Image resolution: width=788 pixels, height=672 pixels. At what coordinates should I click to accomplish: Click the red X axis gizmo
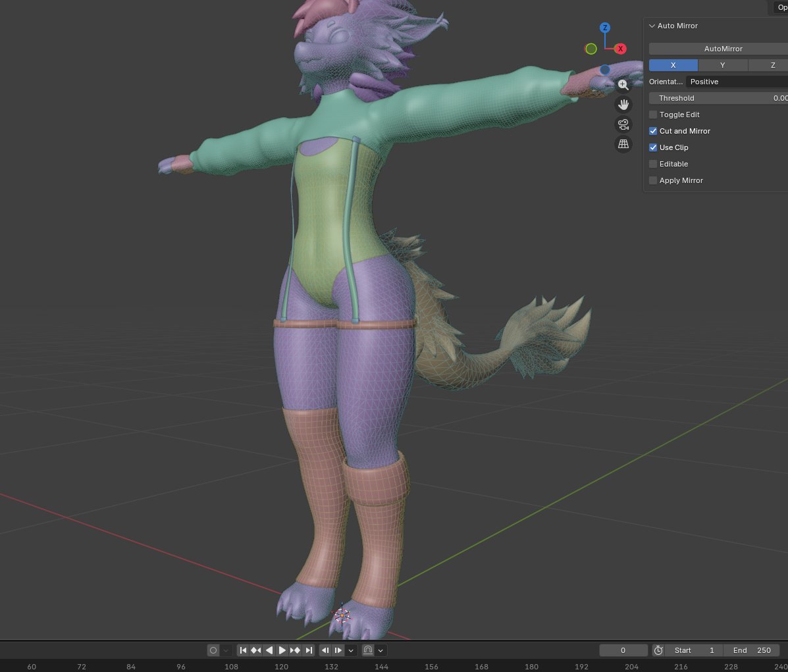tap(620, 49)
